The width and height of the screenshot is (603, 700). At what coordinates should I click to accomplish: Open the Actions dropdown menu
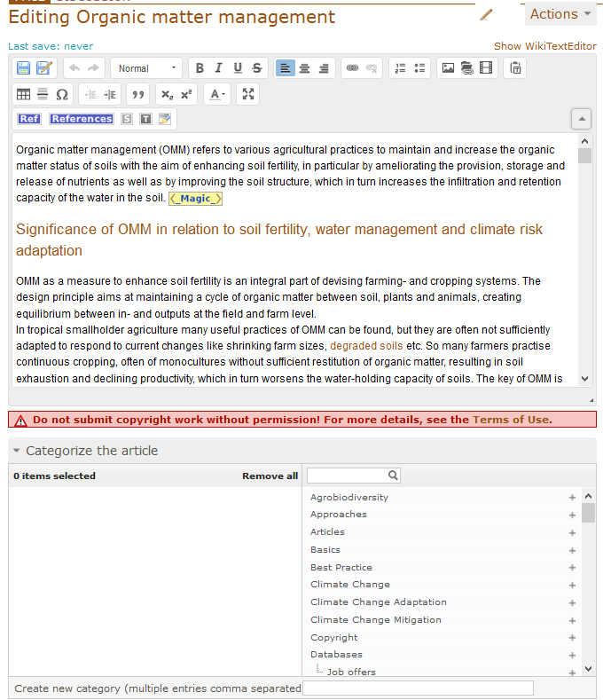[x=561, y=14]
